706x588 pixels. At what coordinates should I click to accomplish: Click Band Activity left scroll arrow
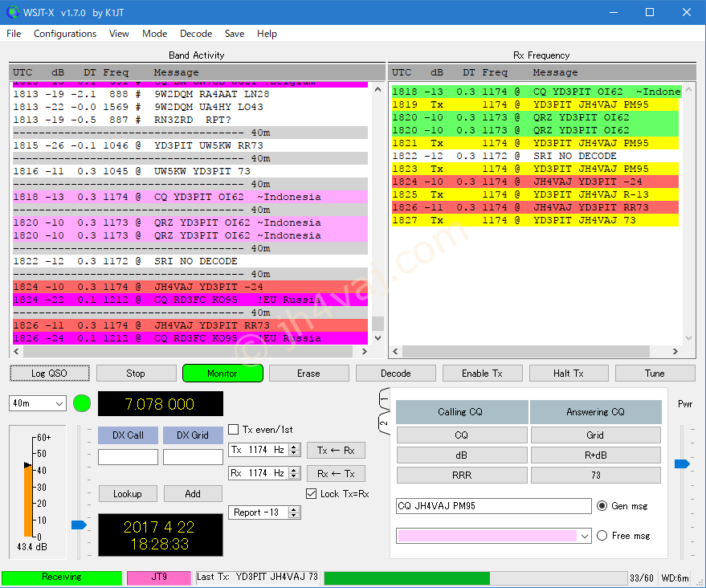17,351
